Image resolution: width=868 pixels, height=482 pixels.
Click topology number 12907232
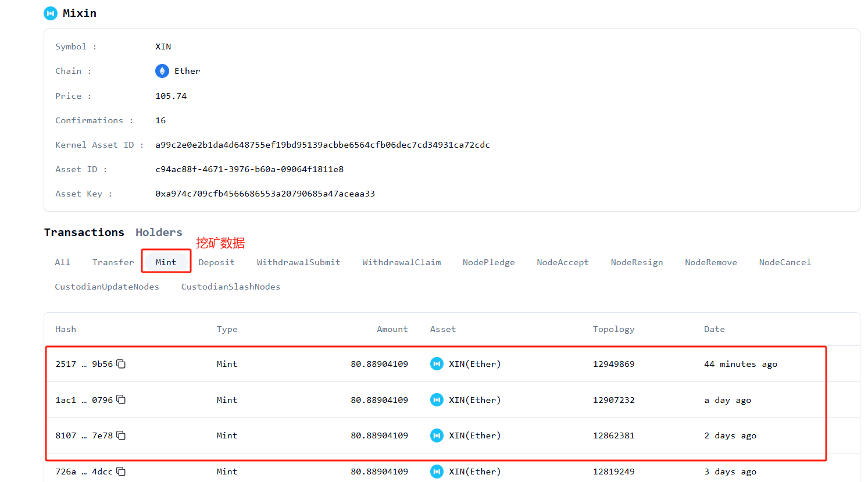614,400
